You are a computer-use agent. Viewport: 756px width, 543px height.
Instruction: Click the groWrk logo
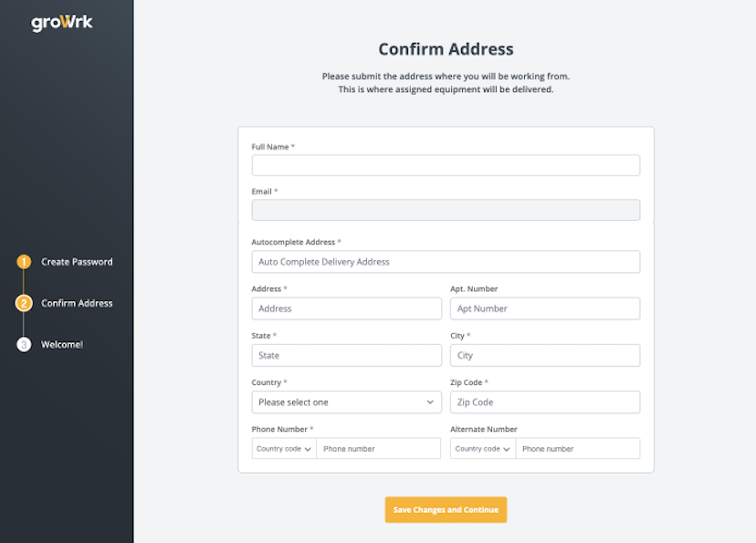point(62,23)
